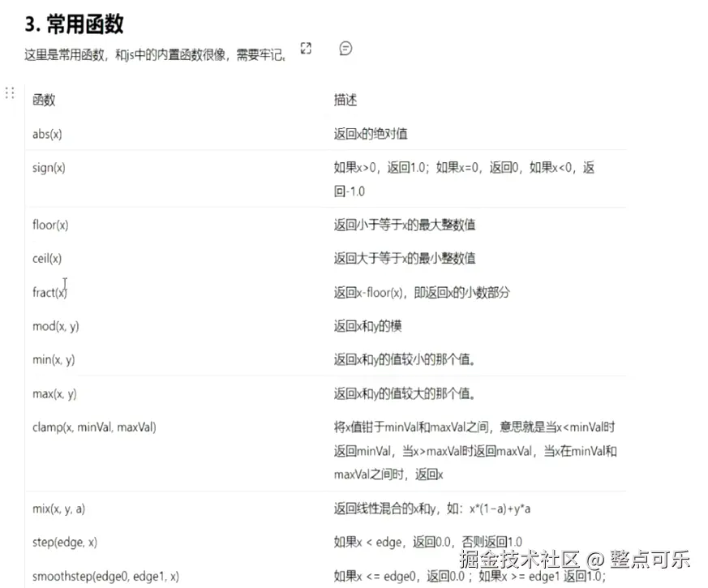Click description '返回x和y的模'
The image size is (708, 588).
pos(367,326)
